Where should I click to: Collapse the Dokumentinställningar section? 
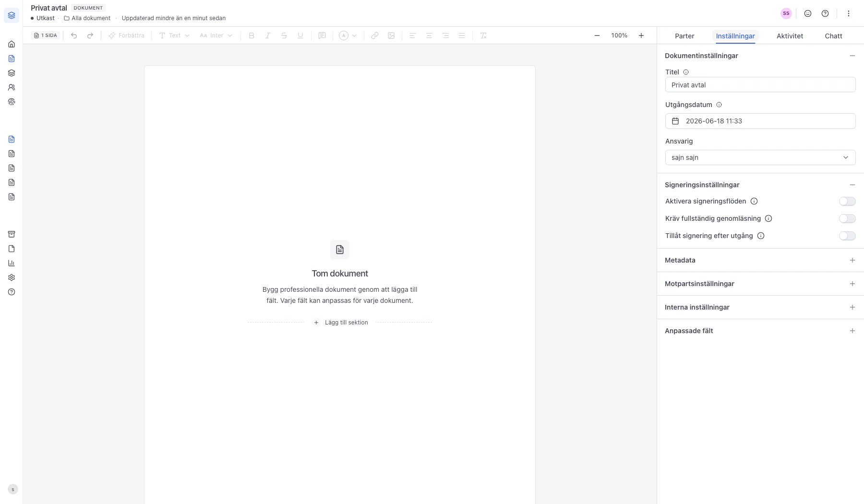(852, 56)
